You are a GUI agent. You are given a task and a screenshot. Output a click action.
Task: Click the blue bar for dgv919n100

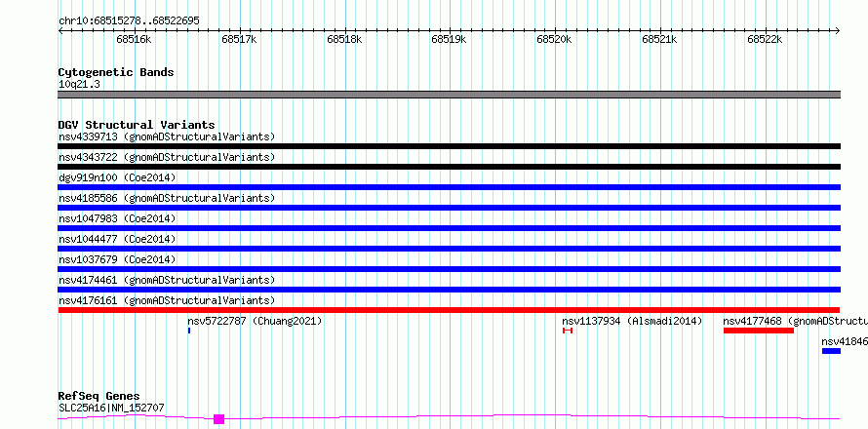click(449, 187)
